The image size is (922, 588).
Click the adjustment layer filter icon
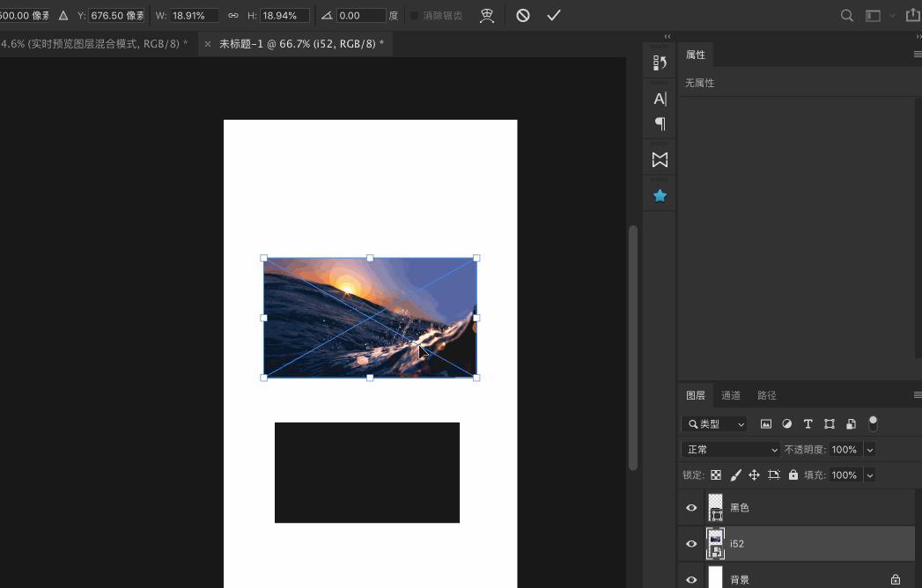pyautogui.click(x=786, y=423)
